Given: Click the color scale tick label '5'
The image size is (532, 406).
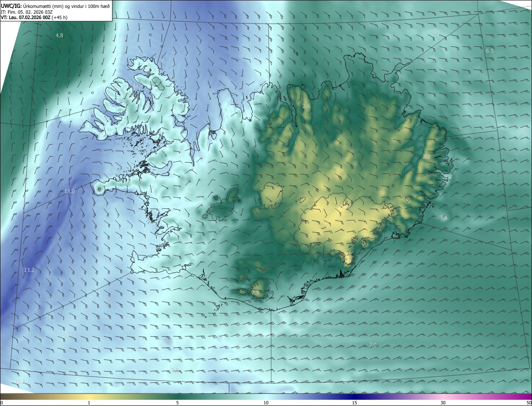Looking at the screenshot, I should pos(177,403).
